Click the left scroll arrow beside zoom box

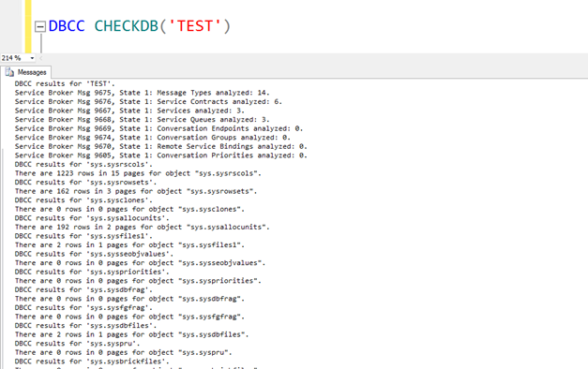click(40, 58)
